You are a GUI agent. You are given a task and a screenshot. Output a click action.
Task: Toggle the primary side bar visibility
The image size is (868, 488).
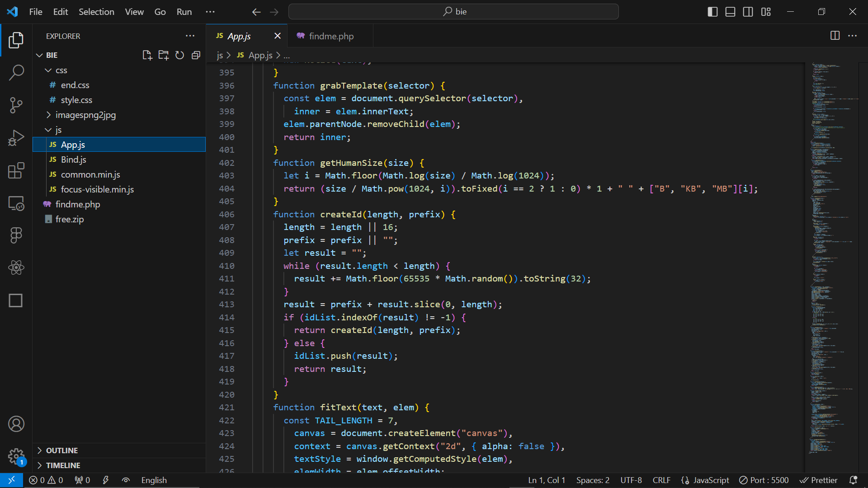712,12
